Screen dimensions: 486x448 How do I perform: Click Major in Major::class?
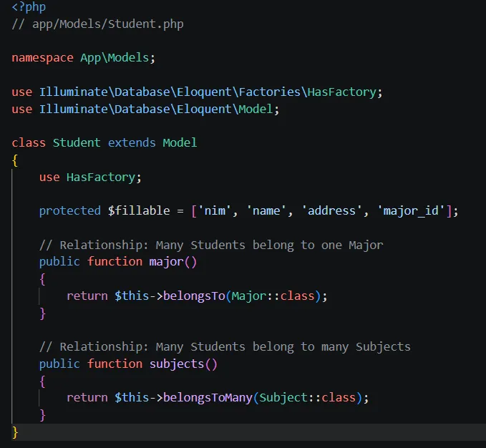[249, 296]
